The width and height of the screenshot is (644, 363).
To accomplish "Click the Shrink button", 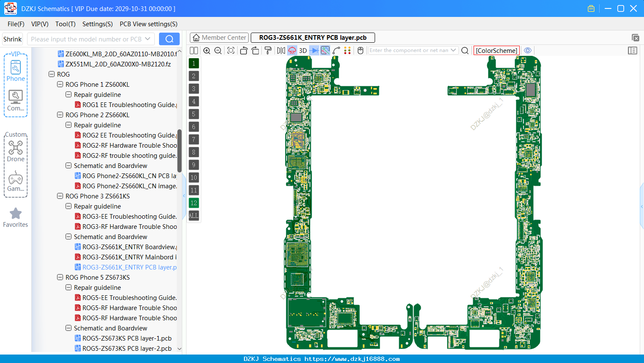I will coord(13,39).
